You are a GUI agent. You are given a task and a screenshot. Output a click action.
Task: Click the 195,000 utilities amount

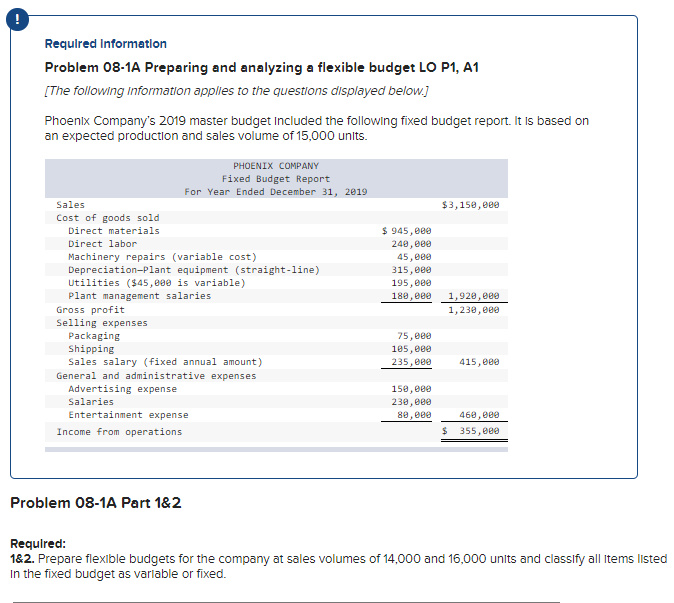[x=411, y=283]
